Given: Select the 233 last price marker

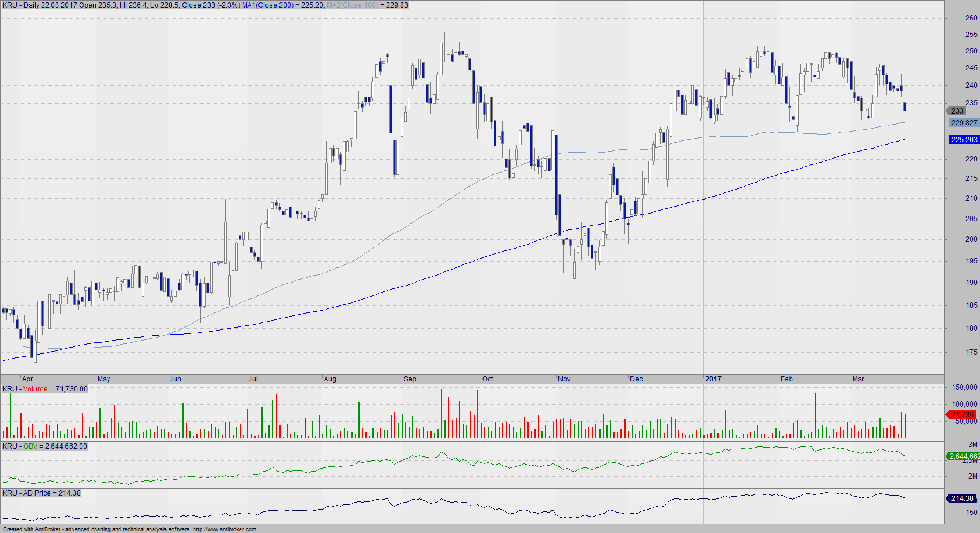Looking at the screenshot, I should (957, 111).
